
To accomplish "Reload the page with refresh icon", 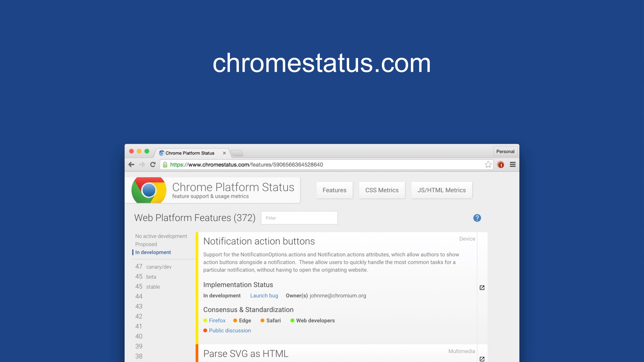I will point(153,164).
